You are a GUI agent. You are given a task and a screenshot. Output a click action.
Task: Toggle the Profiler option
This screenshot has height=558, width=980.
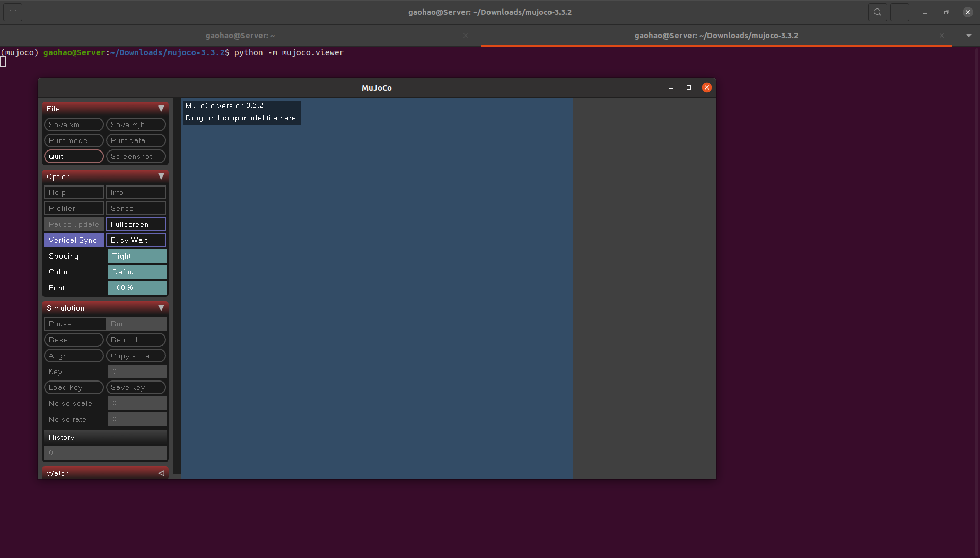click(x=74, y=208)
